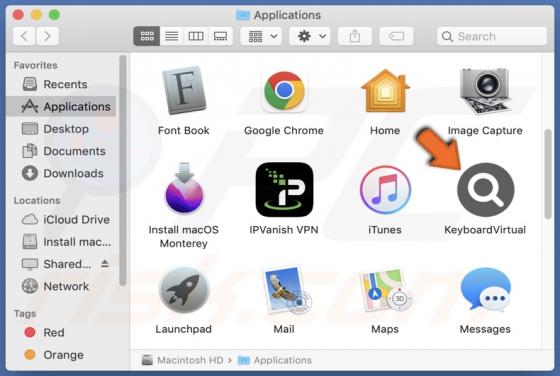Select the Maps app icon

point(385,290)
